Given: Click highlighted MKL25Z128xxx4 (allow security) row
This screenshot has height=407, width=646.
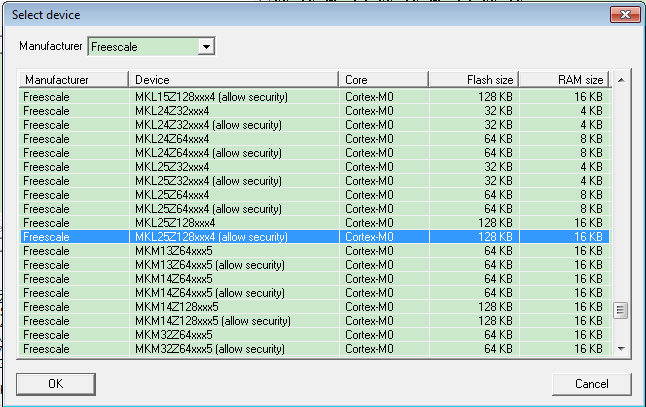Looking at the screenshot, I should 315,237.
